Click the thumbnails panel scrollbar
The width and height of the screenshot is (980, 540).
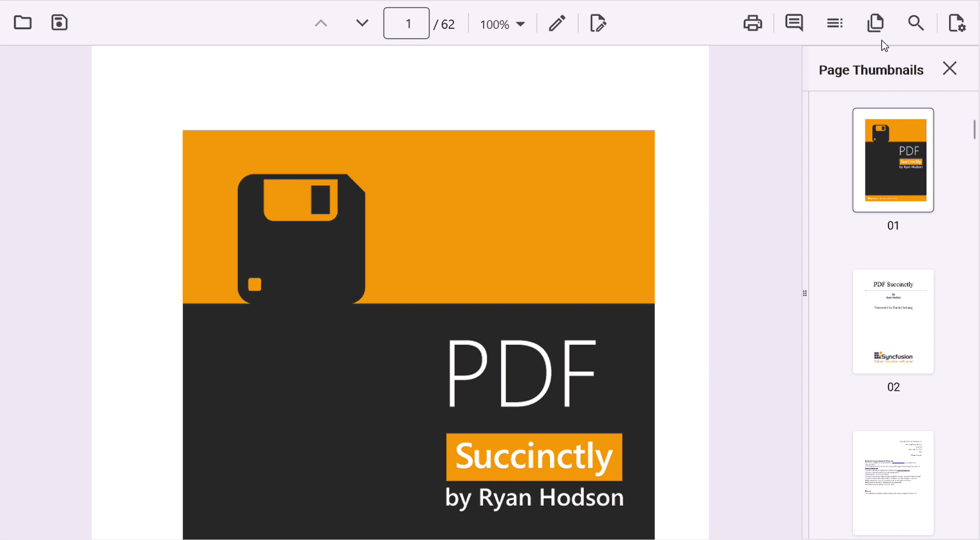point(975,129)
